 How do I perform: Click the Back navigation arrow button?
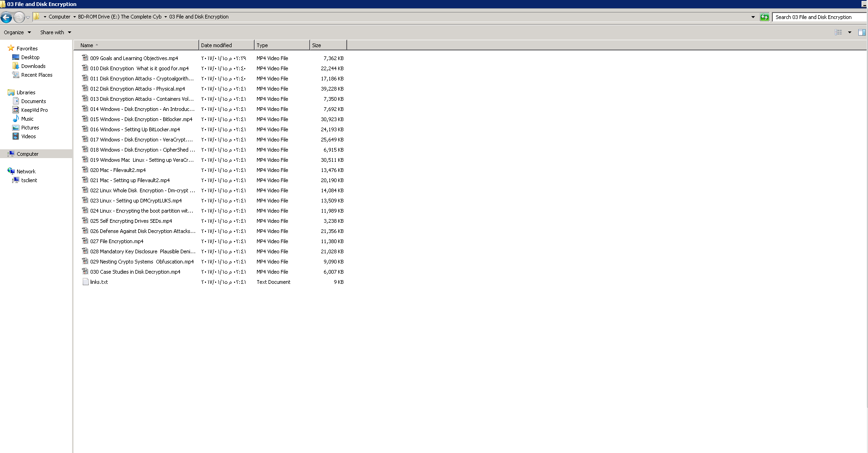pos(6,18)
